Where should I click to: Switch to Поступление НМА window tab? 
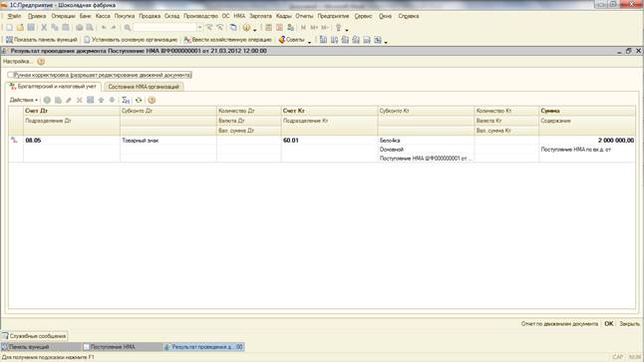[122, 347]
